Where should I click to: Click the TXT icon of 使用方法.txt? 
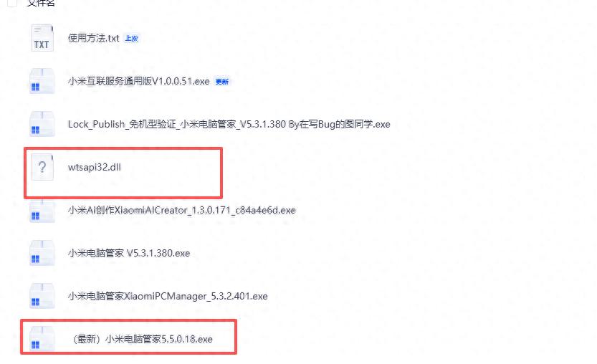[x=42, y=38]
